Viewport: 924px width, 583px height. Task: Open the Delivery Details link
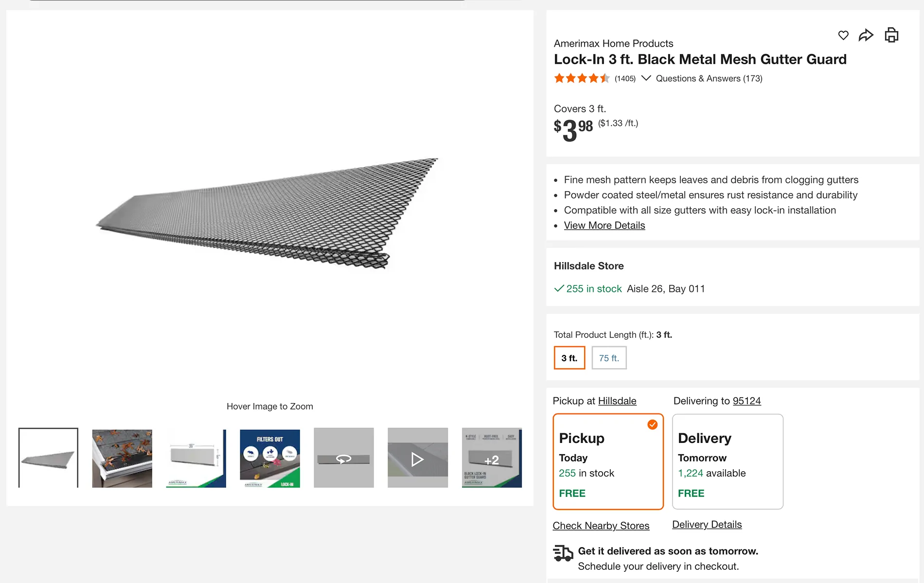coord(707,525)
